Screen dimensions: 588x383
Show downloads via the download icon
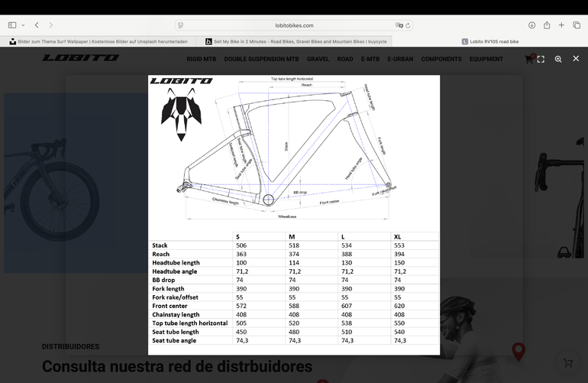point(531,25)
